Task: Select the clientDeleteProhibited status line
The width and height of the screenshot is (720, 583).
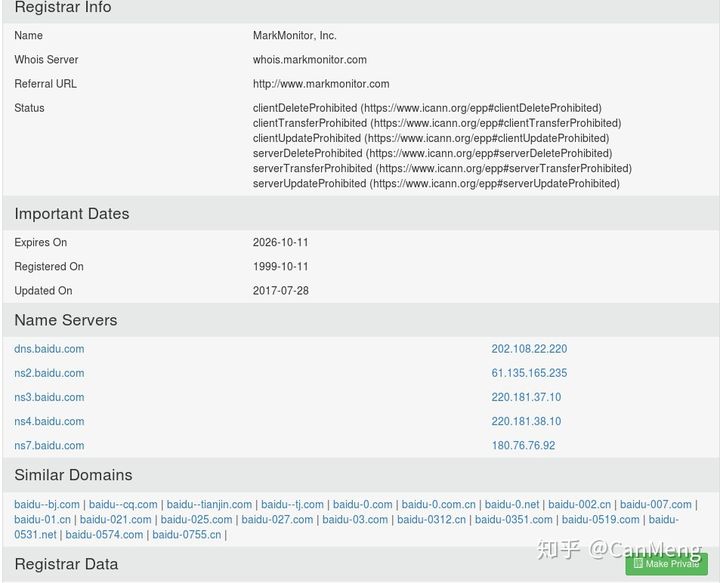Action: (427, 108)
